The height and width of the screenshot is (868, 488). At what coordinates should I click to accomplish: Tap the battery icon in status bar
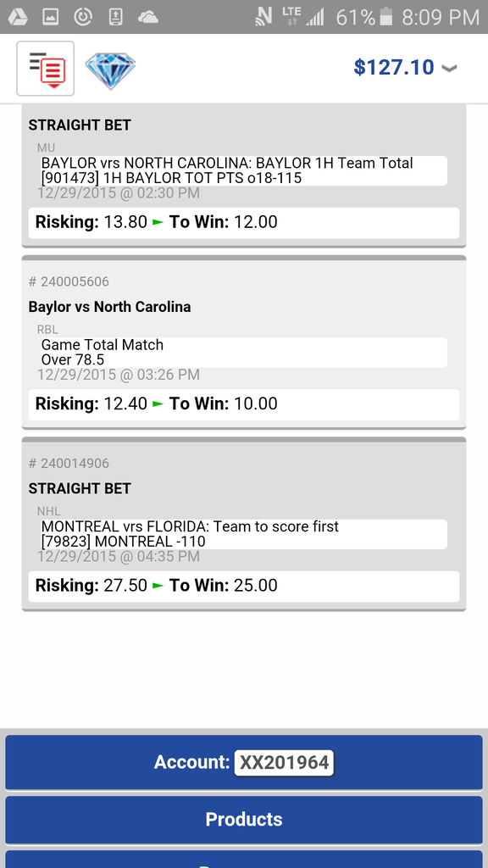pos(386,17)
